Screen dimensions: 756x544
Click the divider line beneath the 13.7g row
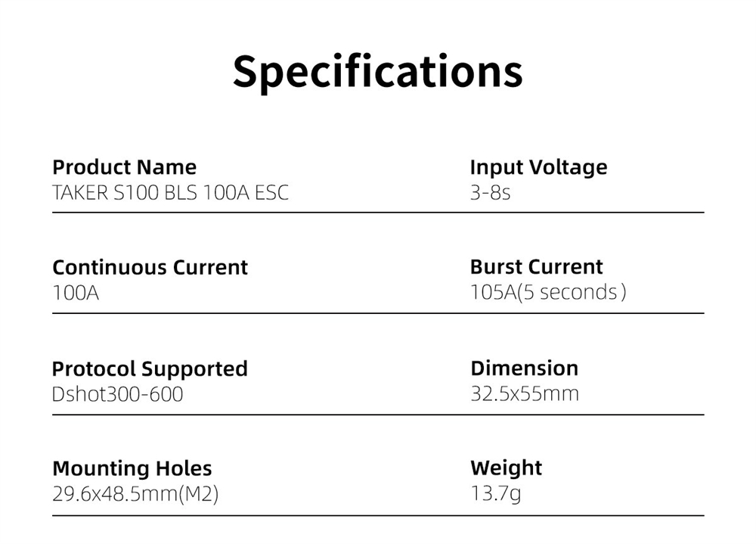[x=587, y=515]
